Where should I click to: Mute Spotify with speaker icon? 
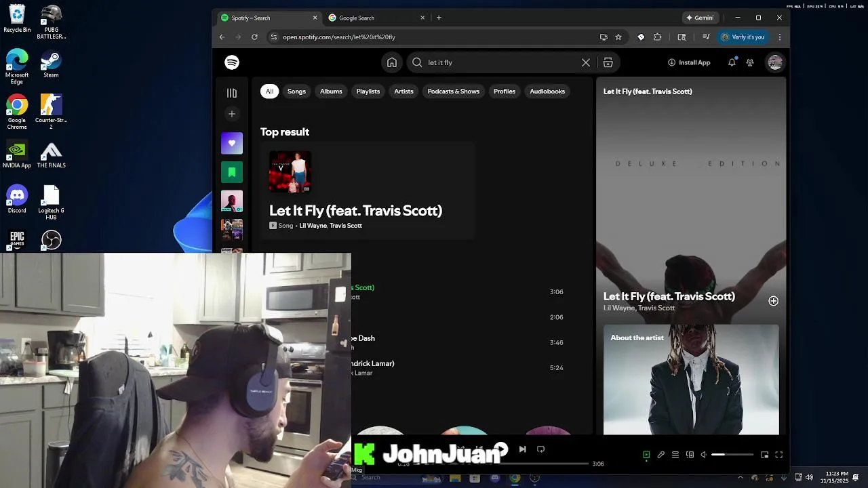click(x=704, y=455)
